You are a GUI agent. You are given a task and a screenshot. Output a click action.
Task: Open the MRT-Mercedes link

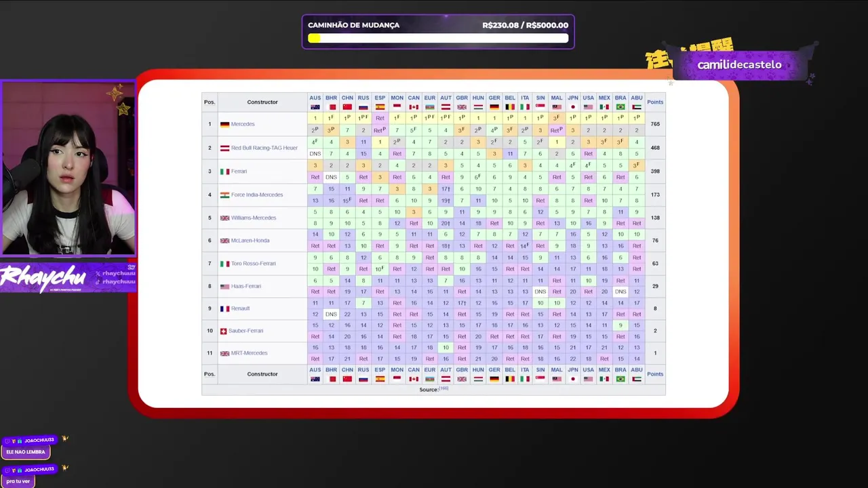250,353
